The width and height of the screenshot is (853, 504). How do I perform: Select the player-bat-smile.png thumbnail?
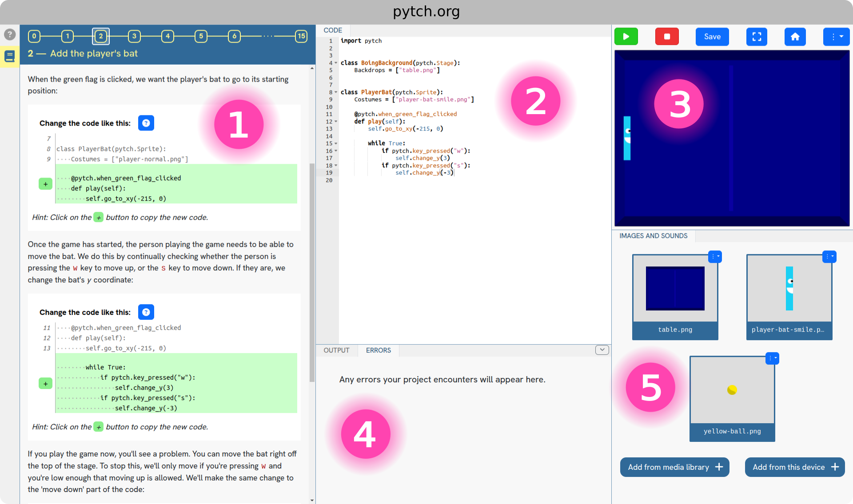(x=789, y=289)
